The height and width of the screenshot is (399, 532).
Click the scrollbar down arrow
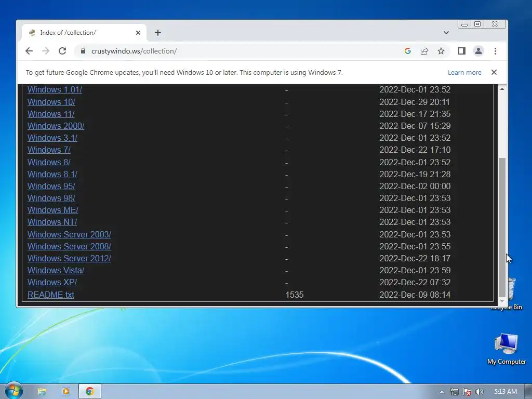pos(502,301)
